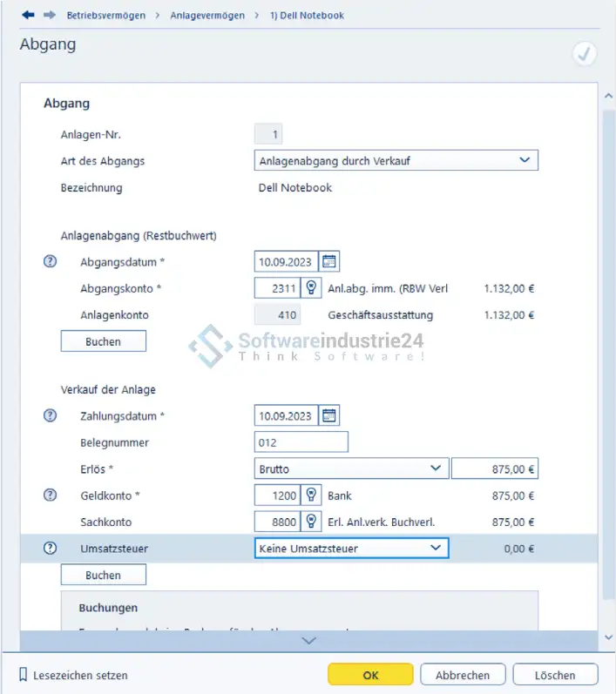Go to Betriebsvermögen in breadcrumb
Viewport: 616px width, 694px height.
(x=105, y=15)
